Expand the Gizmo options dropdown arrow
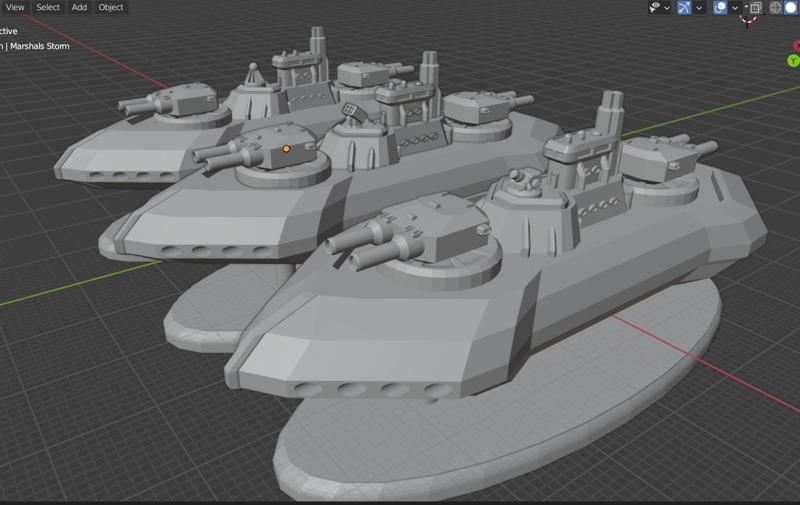Viewport: 800px width, 505px height. [x=699, y=8]
